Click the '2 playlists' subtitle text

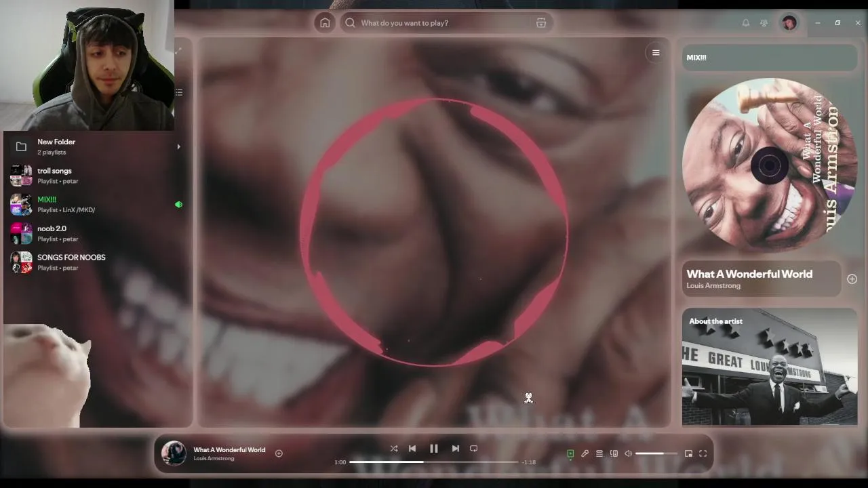pyautogui.click(x=52, y=152)
